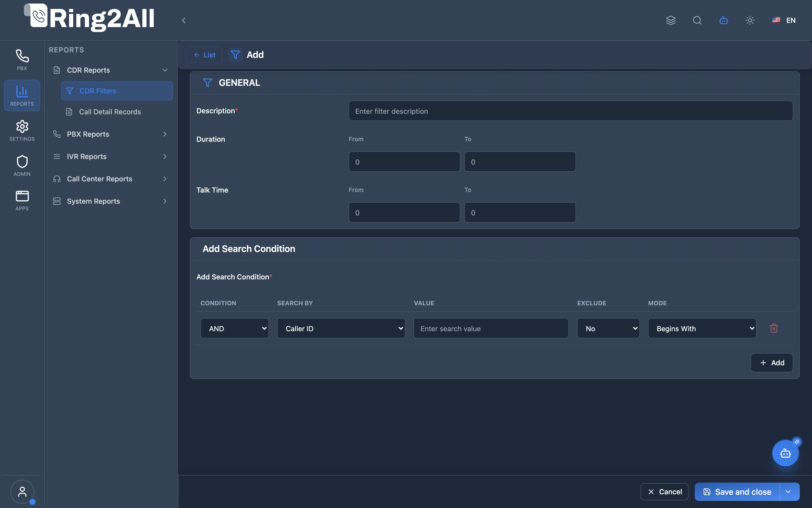
Task: Open Save and close options arrow
Action: coord(788,492)
